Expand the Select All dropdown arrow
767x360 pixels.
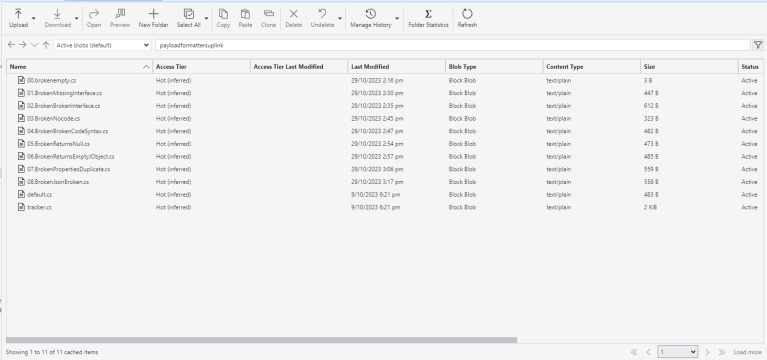click(206, 18)
